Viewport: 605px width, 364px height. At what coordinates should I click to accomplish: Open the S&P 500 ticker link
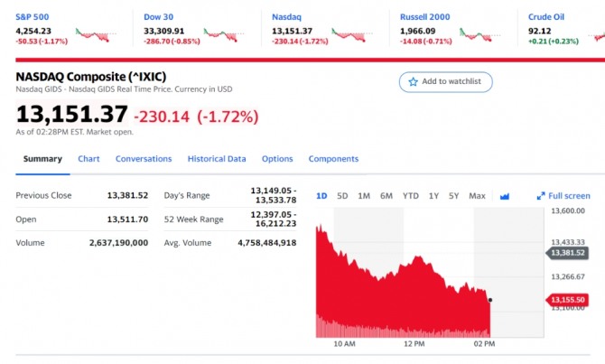33,16
